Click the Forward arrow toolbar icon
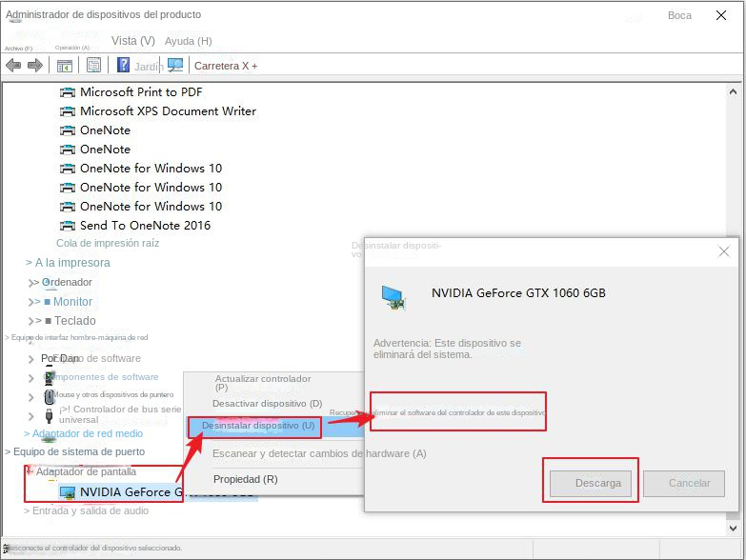Image resolution: width=746 pixels, height=560 pixels. 35,65
